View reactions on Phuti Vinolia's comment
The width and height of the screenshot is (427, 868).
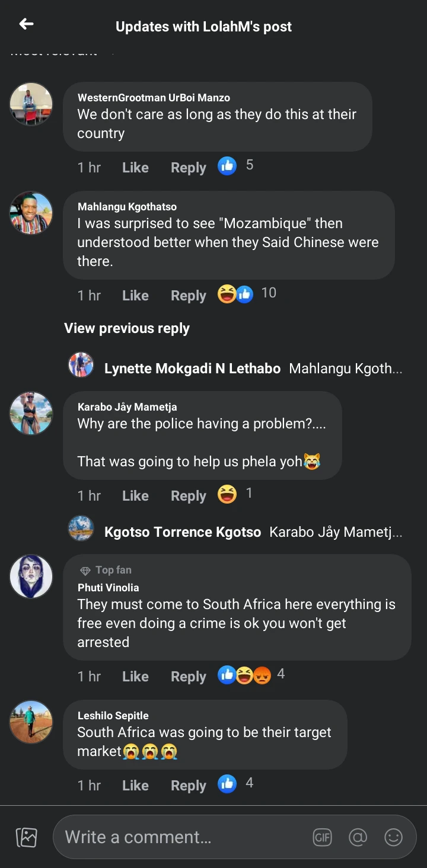coord(251,675)
